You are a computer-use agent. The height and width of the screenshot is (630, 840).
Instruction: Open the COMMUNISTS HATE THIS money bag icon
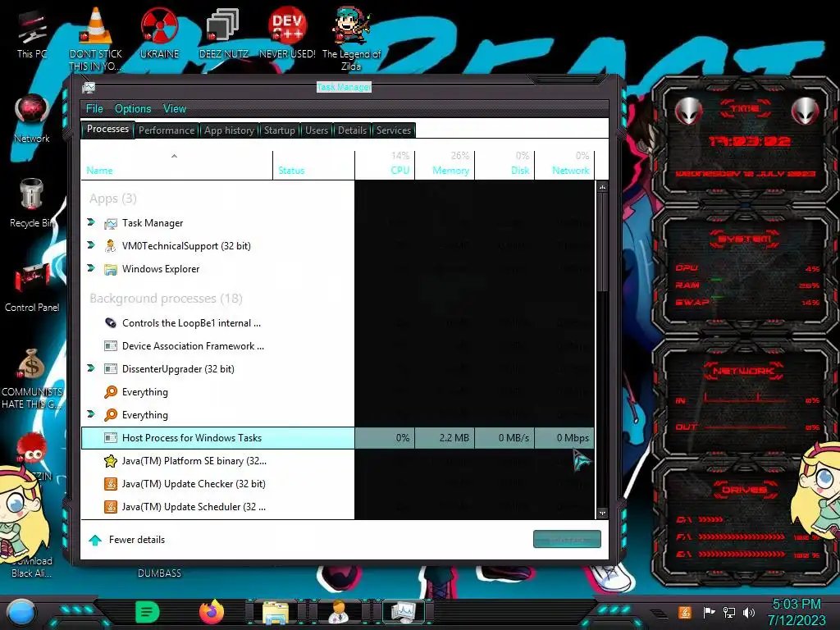(32, 378)
